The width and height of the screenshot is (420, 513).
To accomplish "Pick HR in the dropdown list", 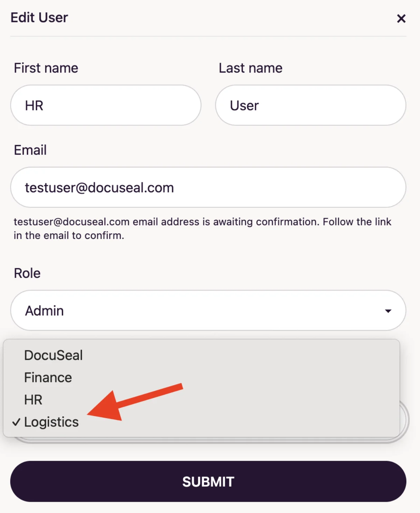I will 34,400.
